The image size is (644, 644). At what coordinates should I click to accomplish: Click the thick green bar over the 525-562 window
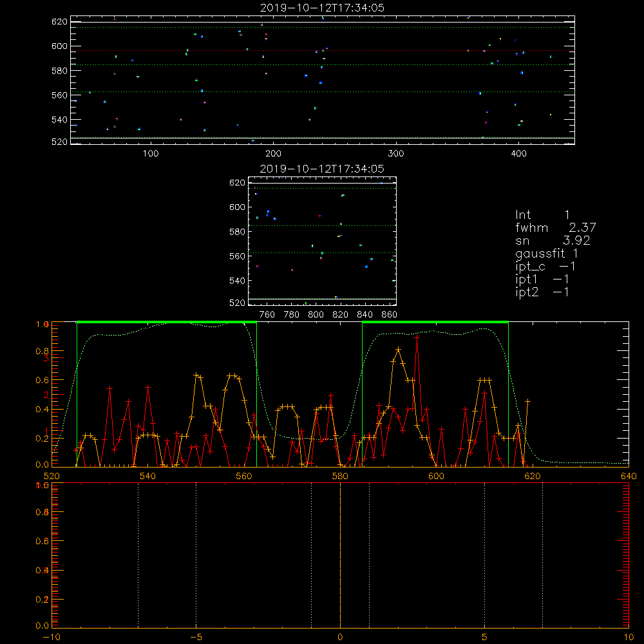(x=167, y=322)
